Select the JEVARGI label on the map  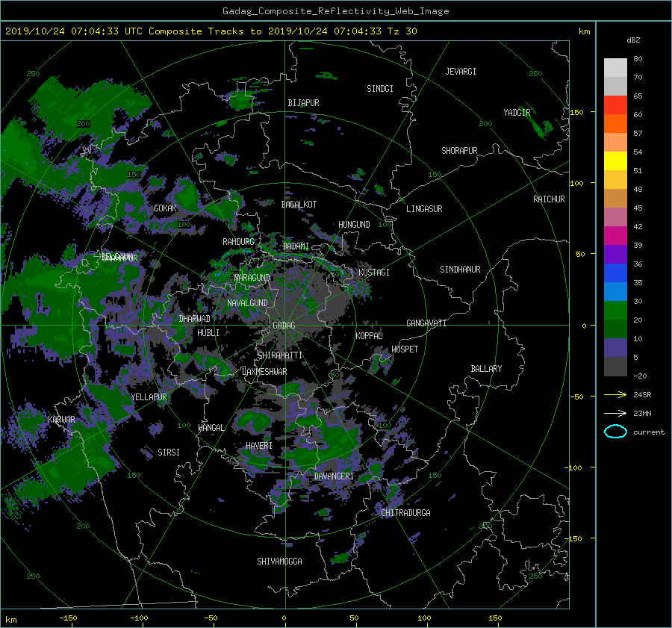[x=461, y=72]
